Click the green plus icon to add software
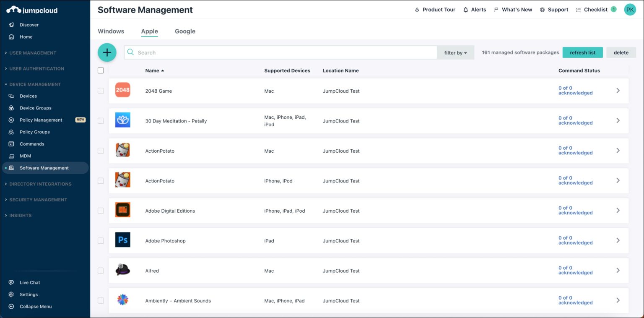Image resolution: width=644 pixels, height=318 pixels. tap(107, 52)
